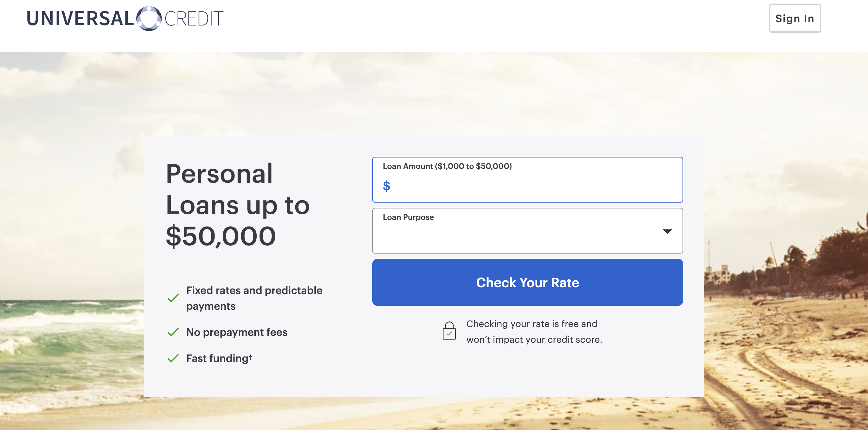
Task: Click the green checkmark beside "No prepayment fees"
Action: coord(173,332)
